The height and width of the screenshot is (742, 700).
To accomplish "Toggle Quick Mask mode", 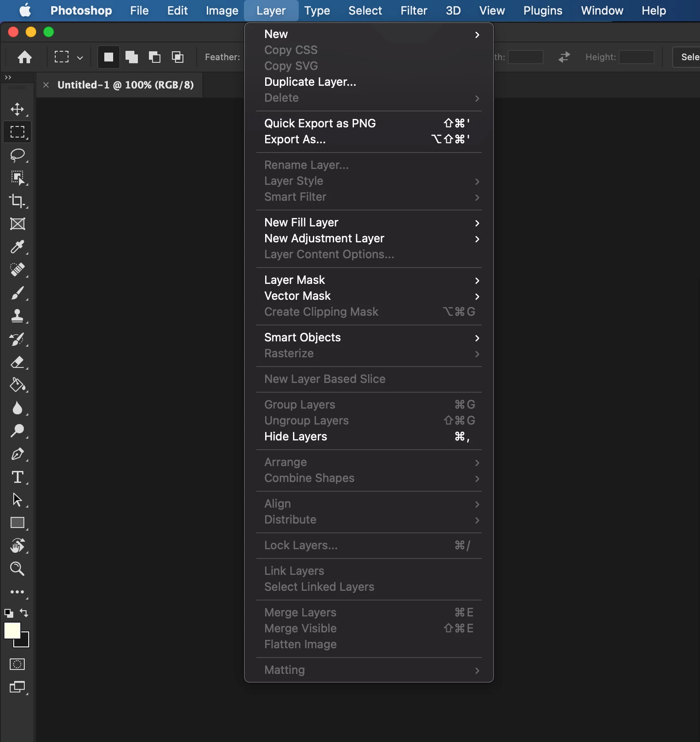I will pyautogui.click(x=17, y=664).
